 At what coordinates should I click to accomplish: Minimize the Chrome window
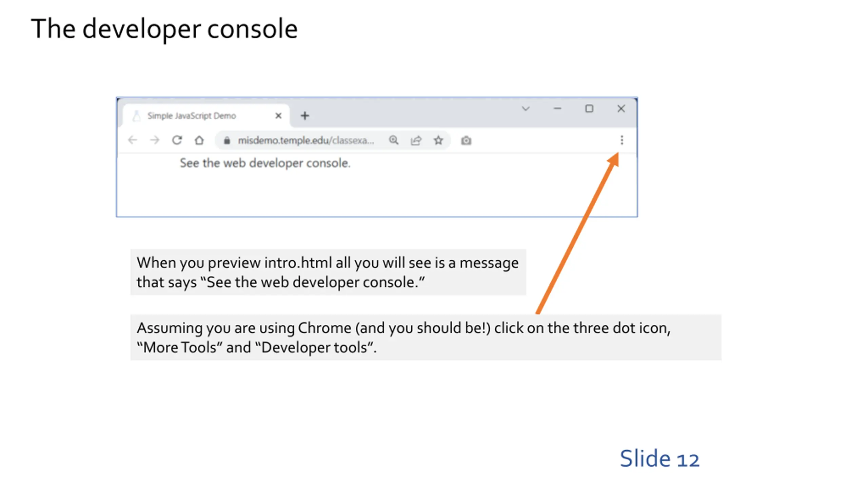557,108
